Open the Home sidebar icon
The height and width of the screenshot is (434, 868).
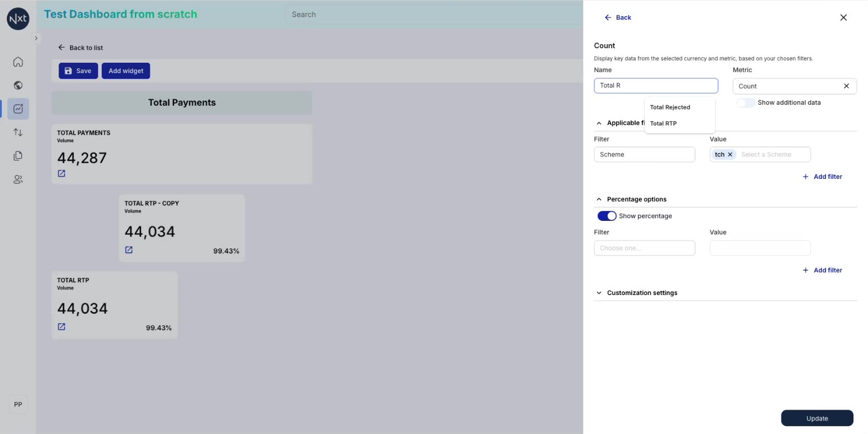(18, 62)
